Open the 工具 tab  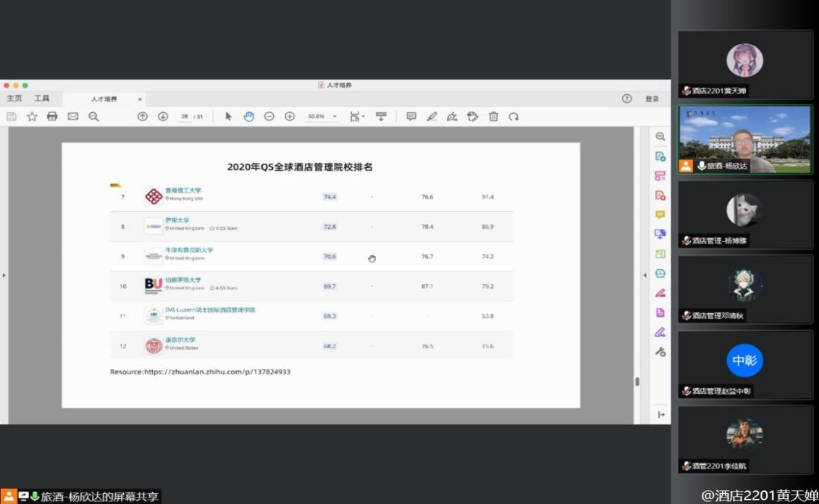[42, 98]
